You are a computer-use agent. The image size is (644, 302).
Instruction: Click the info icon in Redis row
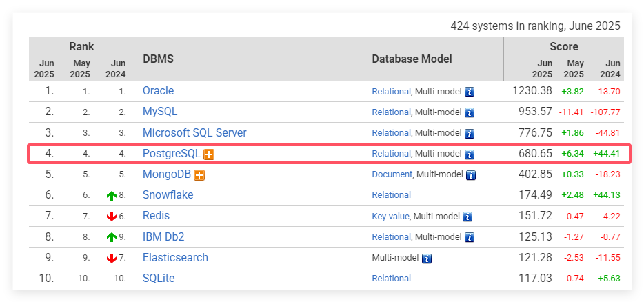467,217
